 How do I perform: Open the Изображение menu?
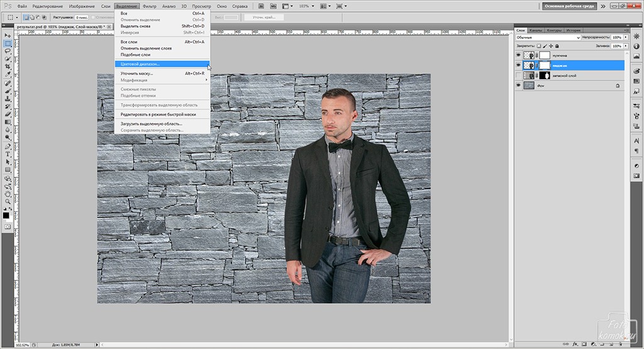coord(82,6)
